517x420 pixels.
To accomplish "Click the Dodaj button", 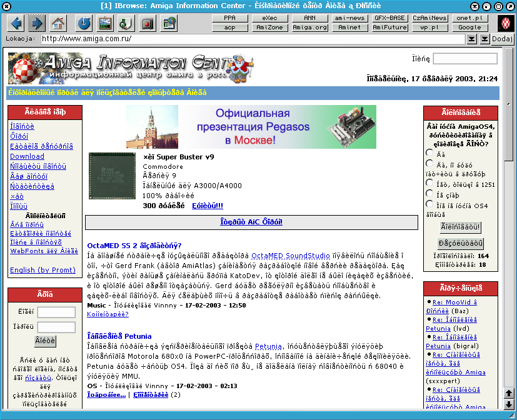I will 503,39.
